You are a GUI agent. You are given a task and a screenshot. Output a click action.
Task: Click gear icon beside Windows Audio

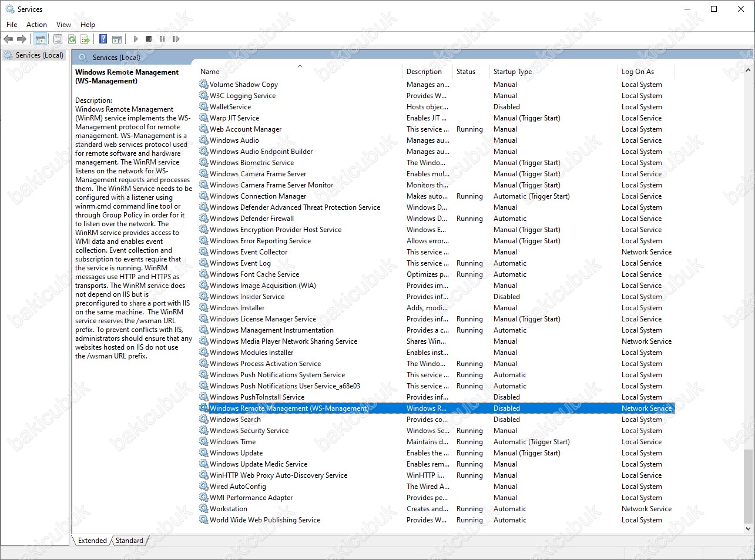pyautogui.click(x=204, y=140)
